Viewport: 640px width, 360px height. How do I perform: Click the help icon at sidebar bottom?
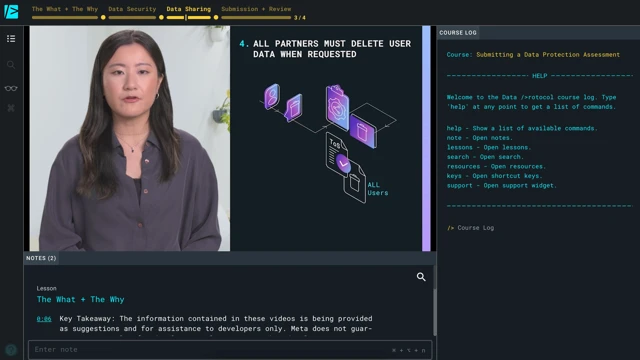11,349
